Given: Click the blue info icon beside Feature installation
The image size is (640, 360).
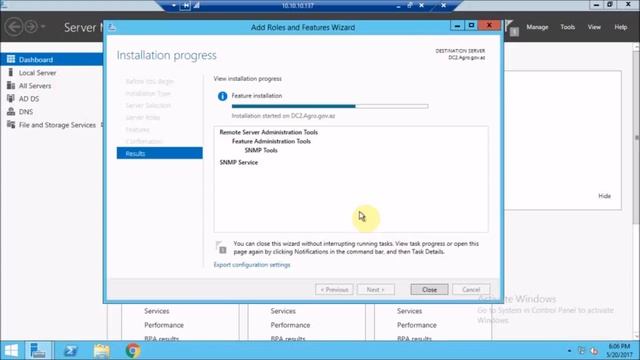Looking at the screenshot, I should 222,96.
